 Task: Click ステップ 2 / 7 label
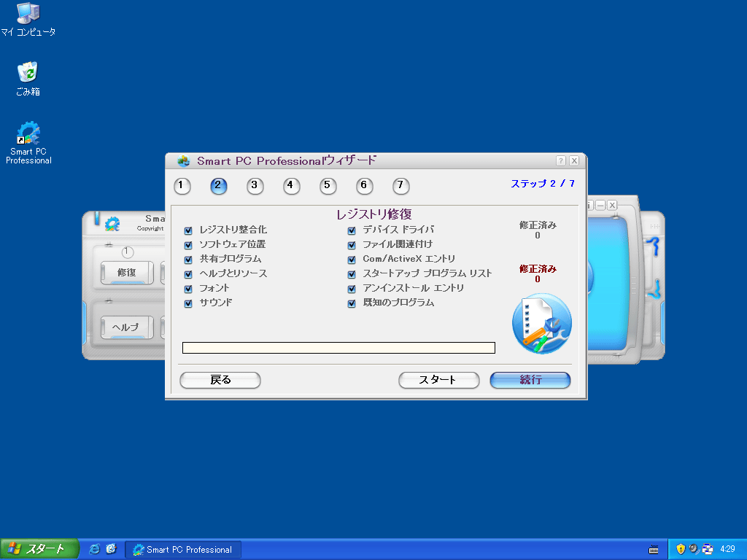[543, 184]
